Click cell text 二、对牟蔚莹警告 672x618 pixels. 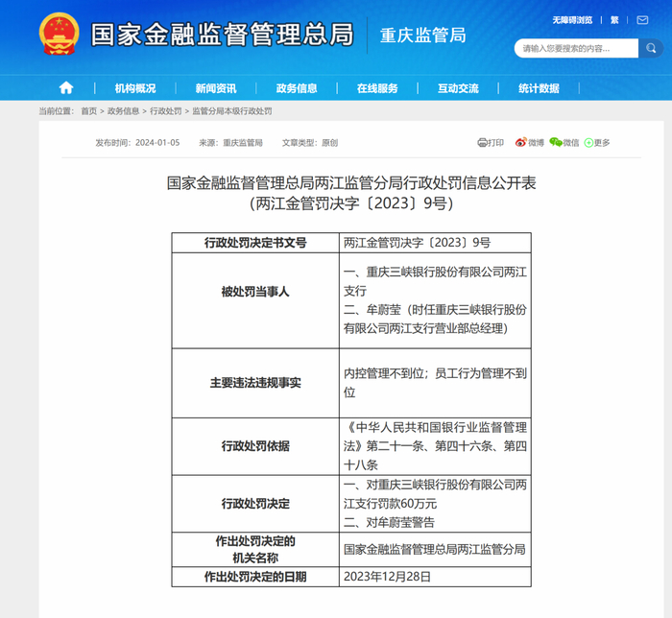tap(389, 522)
